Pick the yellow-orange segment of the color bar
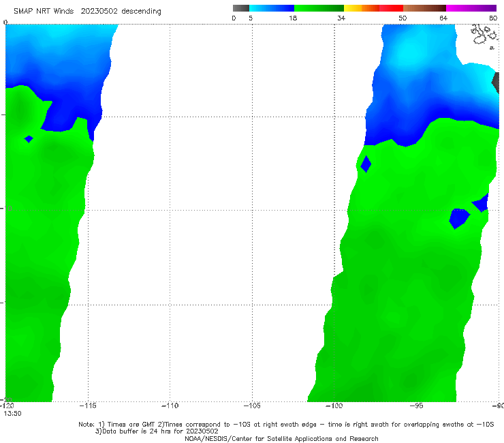The height and width of the screenshot is (443, 504). (362, 8)
